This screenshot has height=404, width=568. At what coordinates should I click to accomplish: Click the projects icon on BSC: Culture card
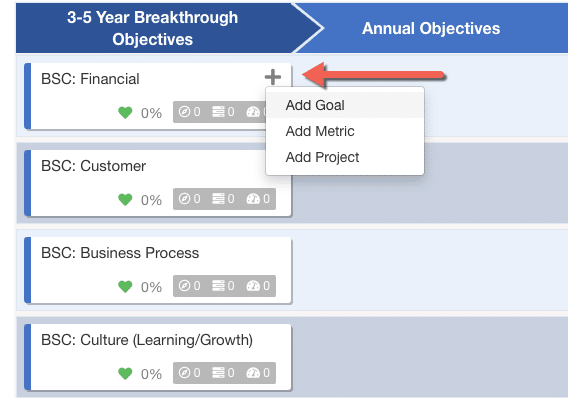[x=218, y=373]
